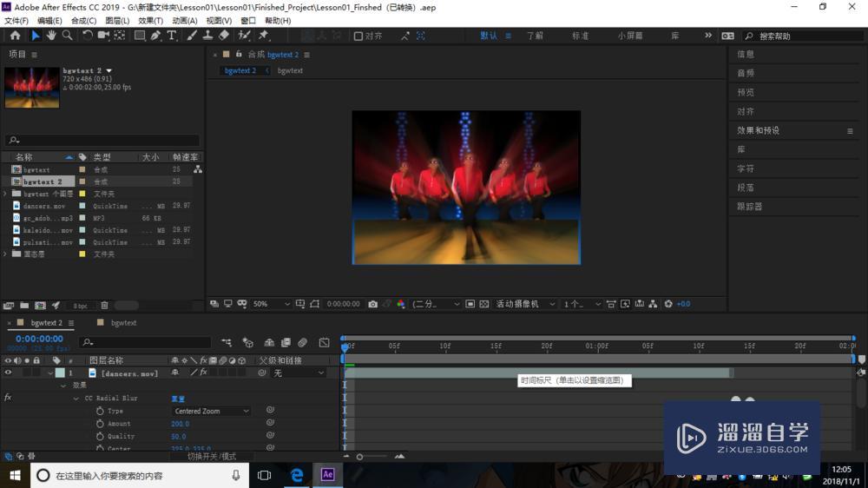
Task: Select the Selection arrow tool
Action: (36, 36)
